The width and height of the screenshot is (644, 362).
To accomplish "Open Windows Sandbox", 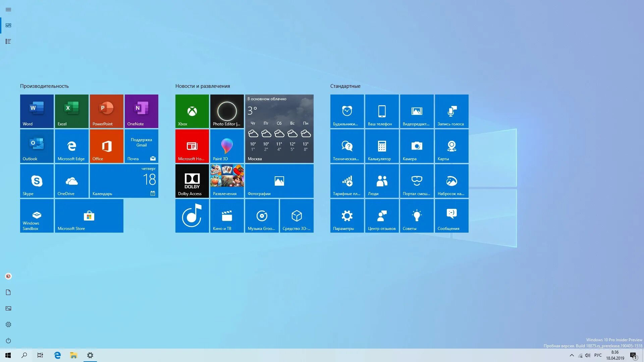I will click(37, 216).
